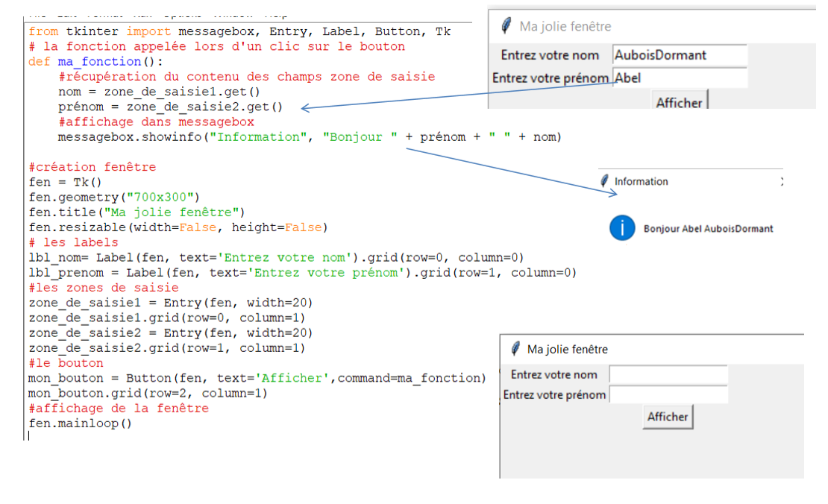Click the "Bonjour Abel AuboisDormant" message text

click(x=708, y=229)
